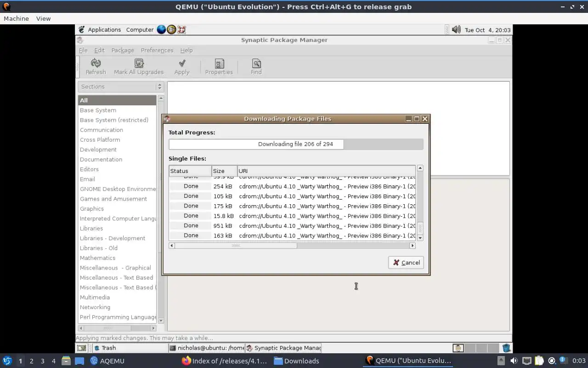This screenshot has width=588, height=368.
Task: Open the host Machine menu in QEMU window
Action: tap(16, 18)
